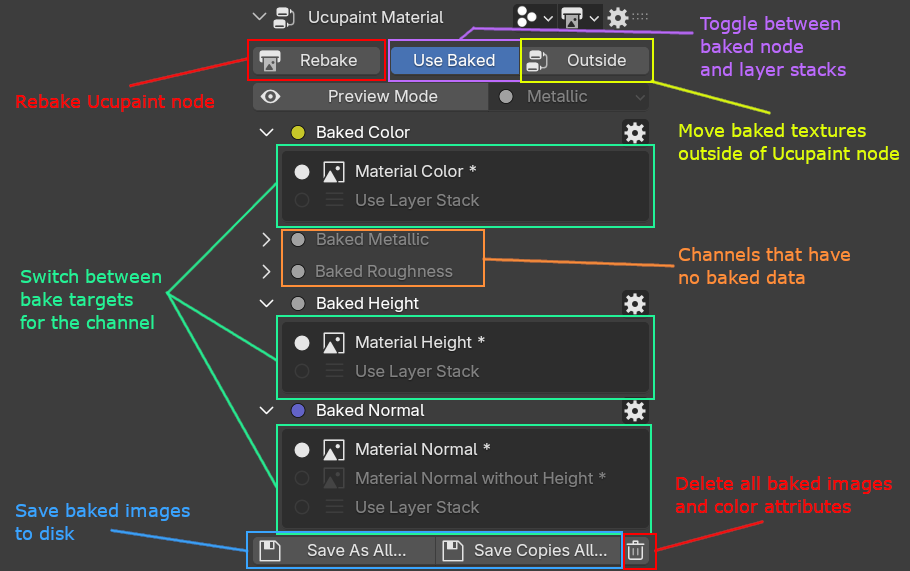Collapse the Baked Normal channel
The width and height of the screenshot is (910, 571).
tap(266, 410)
